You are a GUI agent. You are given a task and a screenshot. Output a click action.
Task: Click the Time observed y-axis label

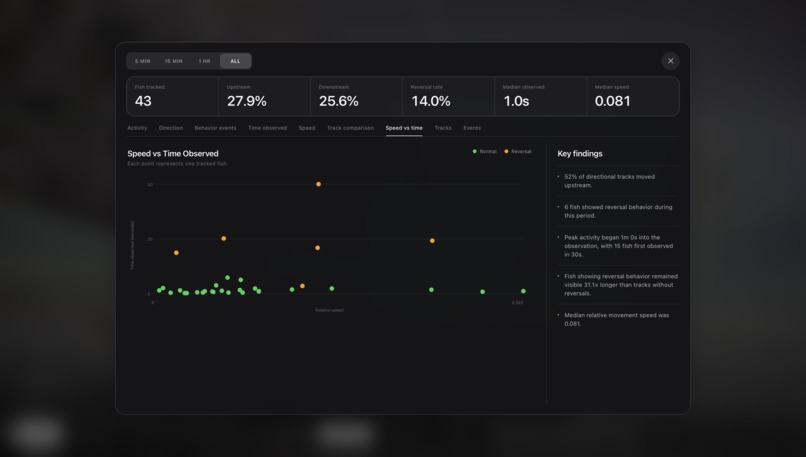pyautogui.click(x=132, y=246)
